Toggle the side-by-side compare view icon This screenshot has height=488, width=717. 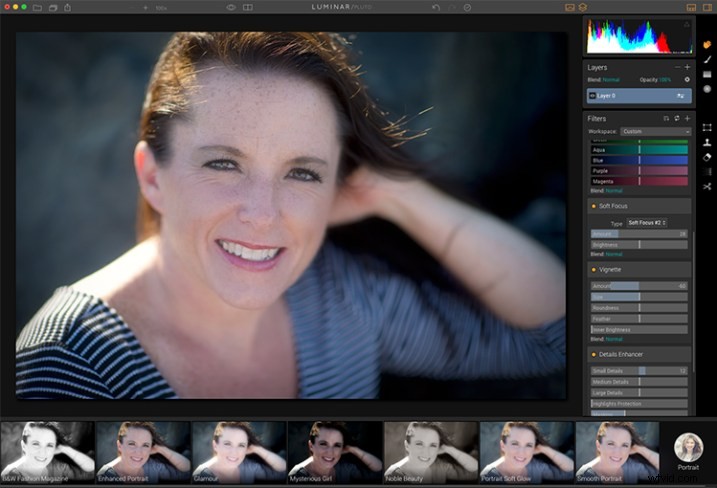point(248,7)
